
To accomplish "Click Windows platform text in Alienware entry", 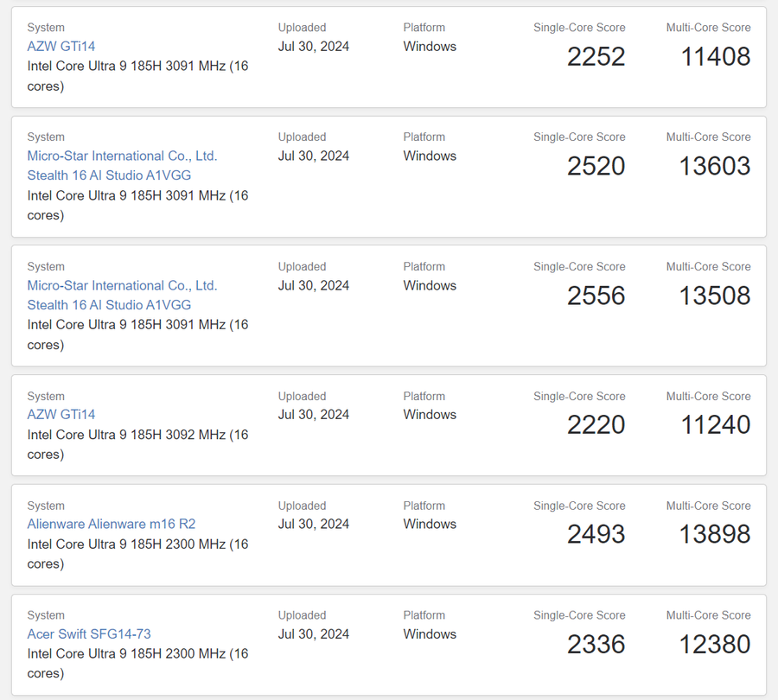I will (x=430, y=525).
